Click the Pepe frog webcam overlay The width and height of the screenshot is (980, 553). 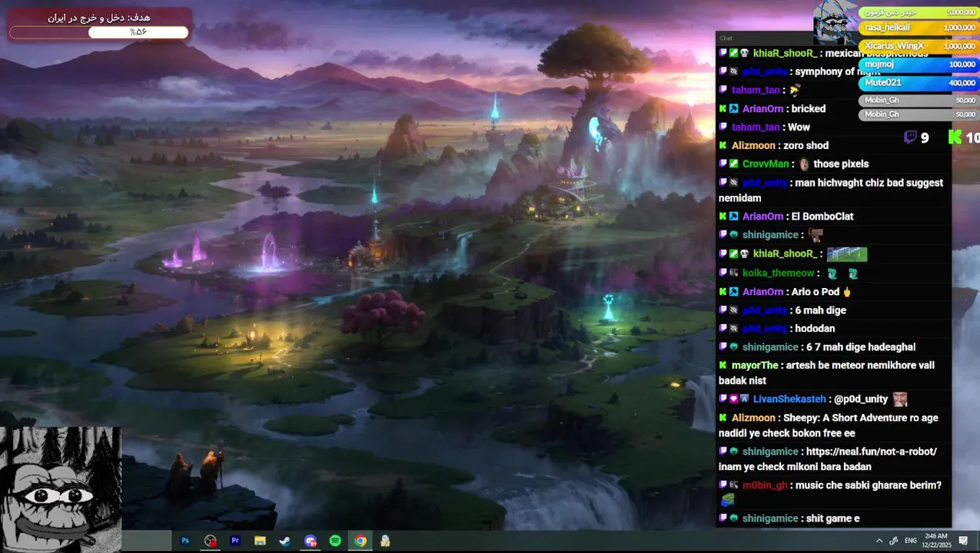(61, 489)
